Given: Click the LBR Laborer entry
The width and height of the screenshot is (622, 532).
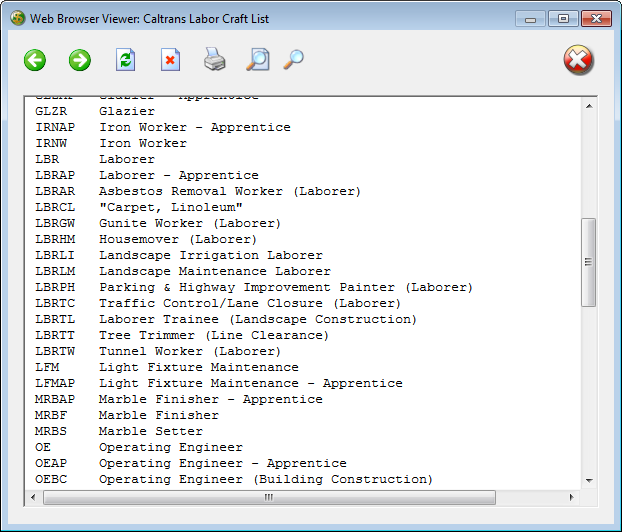Looking at the screenshot, I should 95,159.
